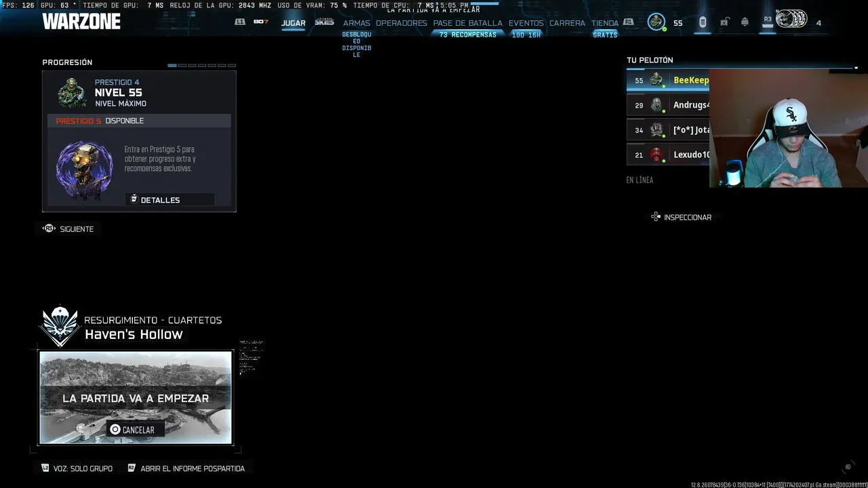Open the battle token icon in top bar
Image resolution: width=868 pixels, height=488 pixels.
[x=703, y=22]
